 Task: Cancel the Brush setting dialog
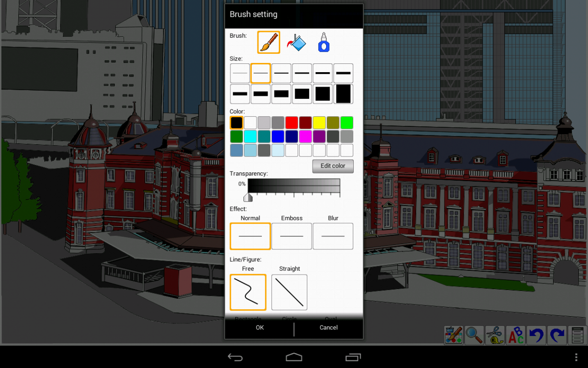[x=329, y=328]
